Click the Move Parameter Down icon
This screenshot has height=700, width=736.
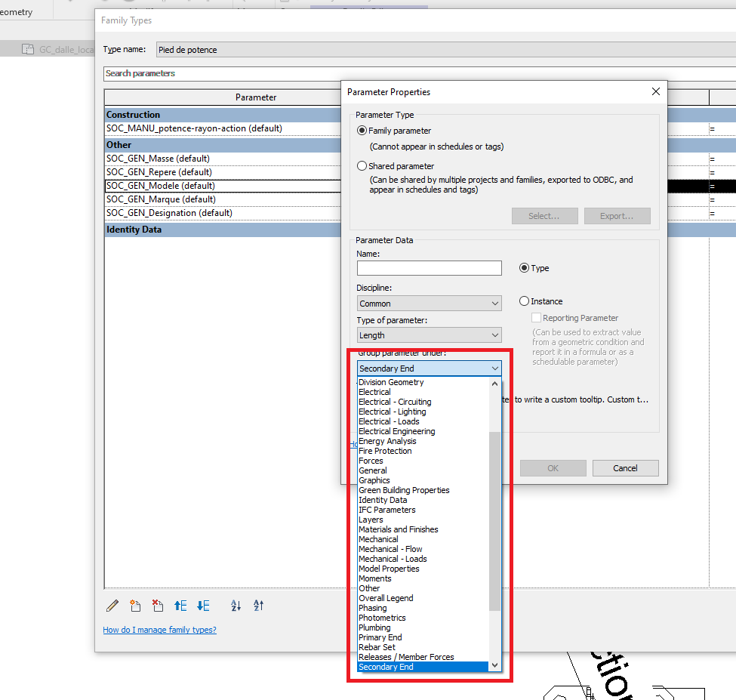point(203,606)
